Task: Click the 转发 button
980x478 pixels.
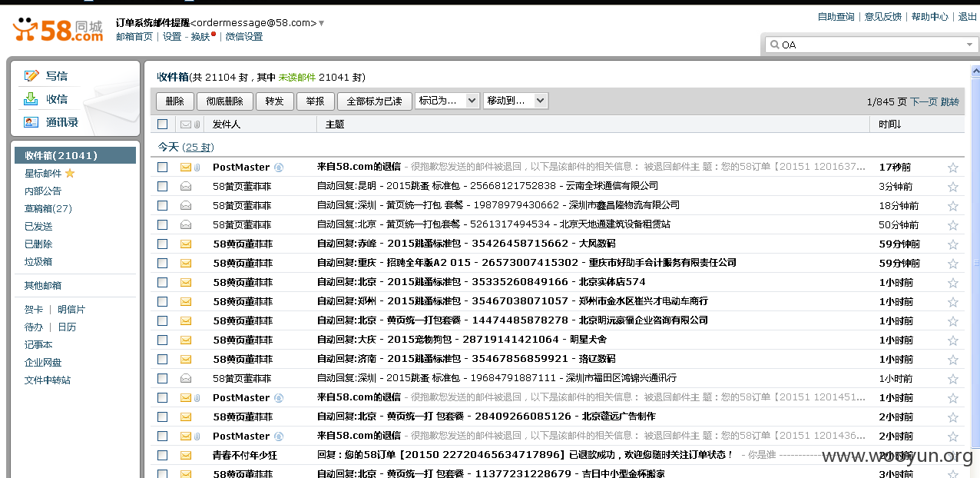Action: 275,101
